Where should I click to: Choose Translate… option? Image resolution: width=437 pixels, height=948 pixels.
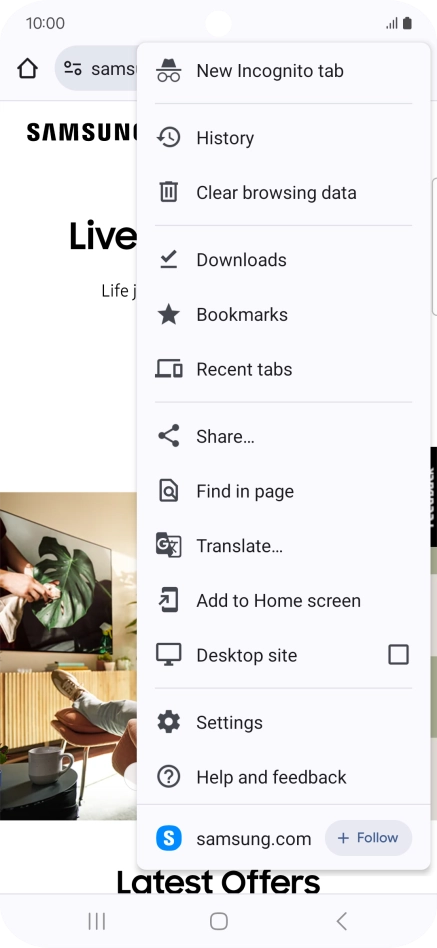(x=283, y=545)
